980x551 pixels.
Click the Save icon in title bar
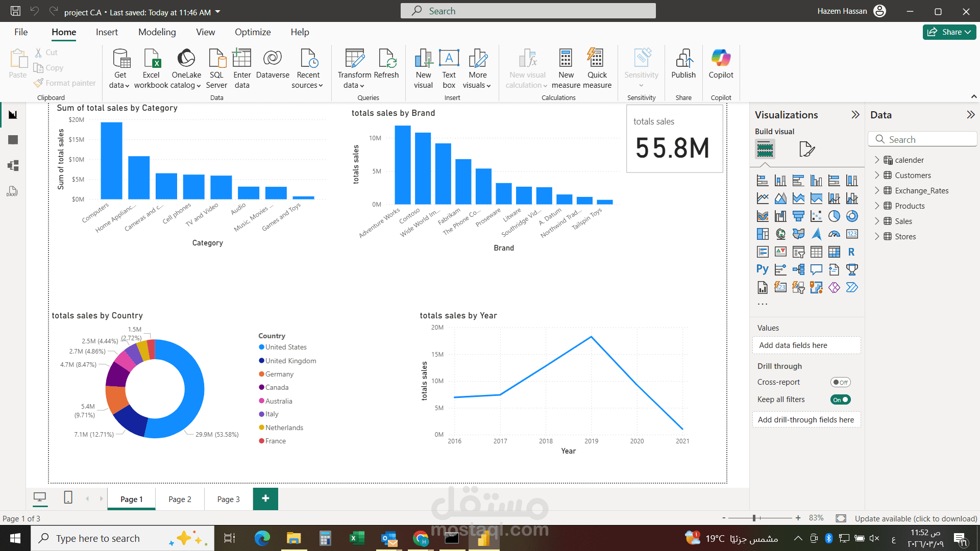15,11
